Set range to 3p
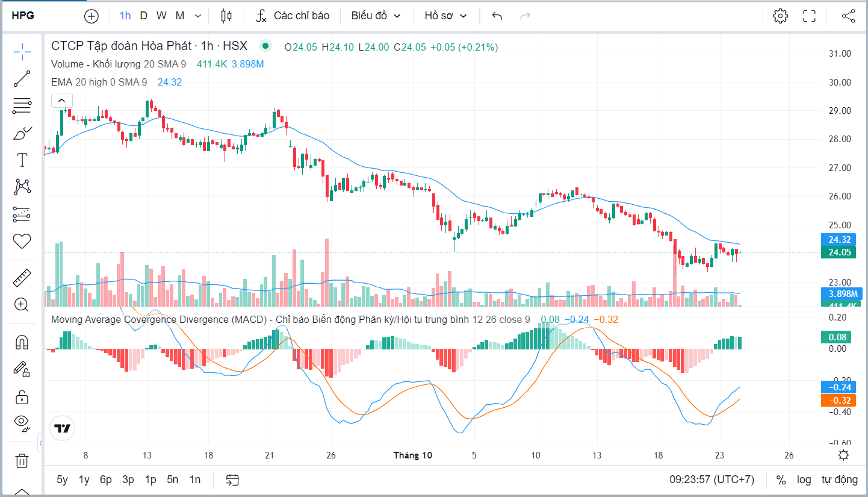868x497 pixels. 128,480
